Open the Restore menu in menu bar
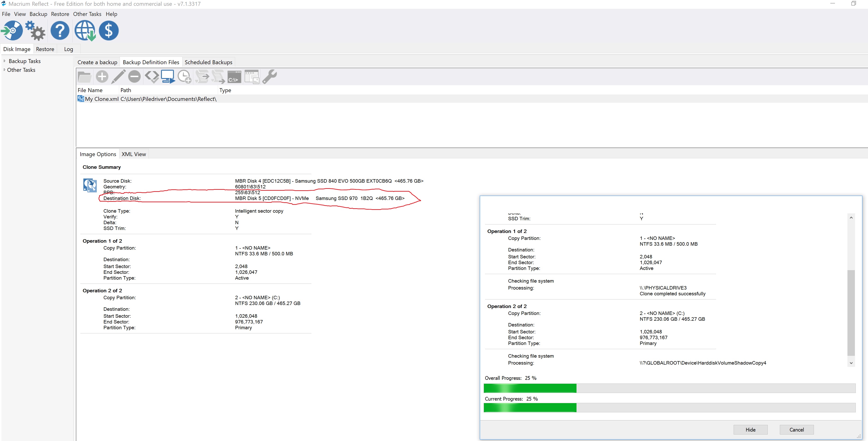The height and width of the screenshot is (441, 868). tap(60, 14)
